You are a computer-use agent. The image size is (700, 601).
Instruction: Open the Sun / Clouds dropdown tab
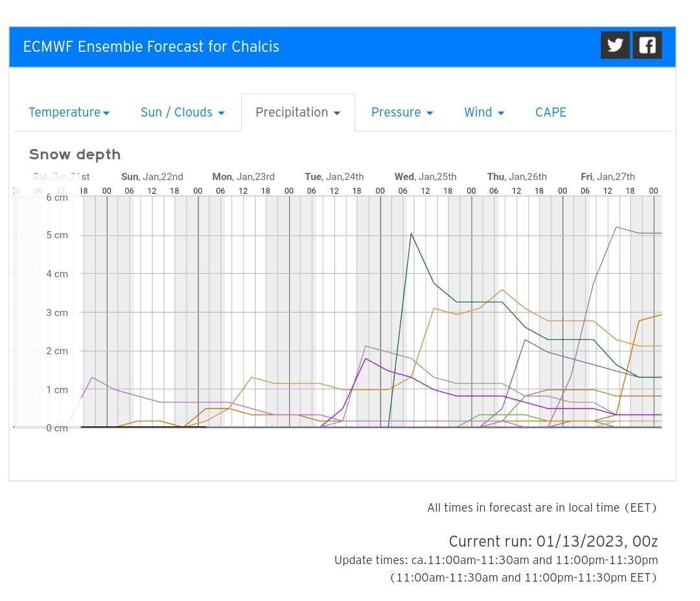click(183, 113)
